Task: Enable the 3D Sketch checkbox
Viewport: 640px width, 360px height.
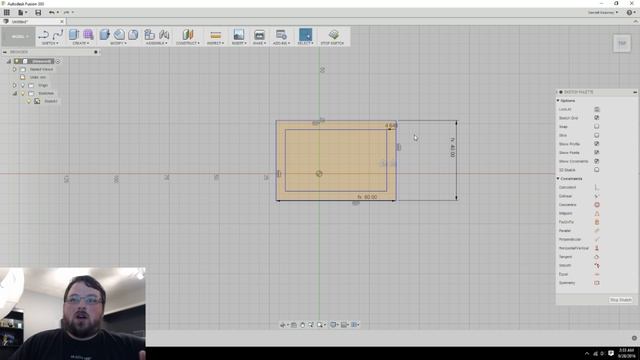Action: pyautogui.click(x=597, y=170)
